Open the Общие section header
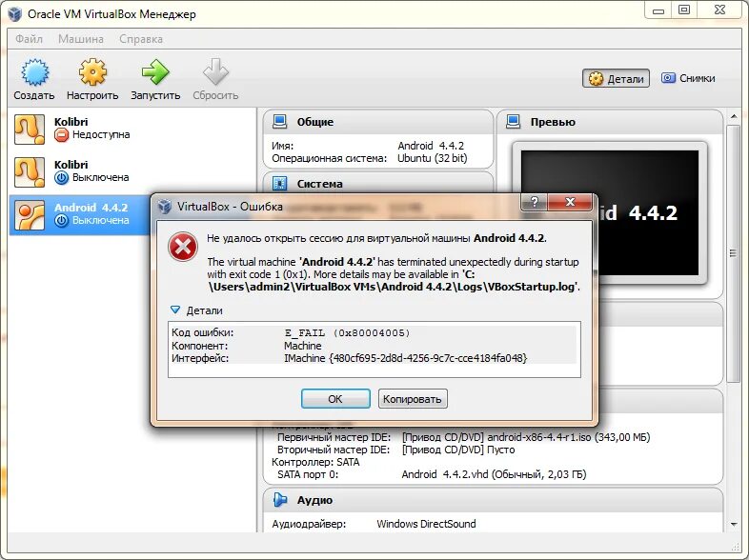 (378, 122)
